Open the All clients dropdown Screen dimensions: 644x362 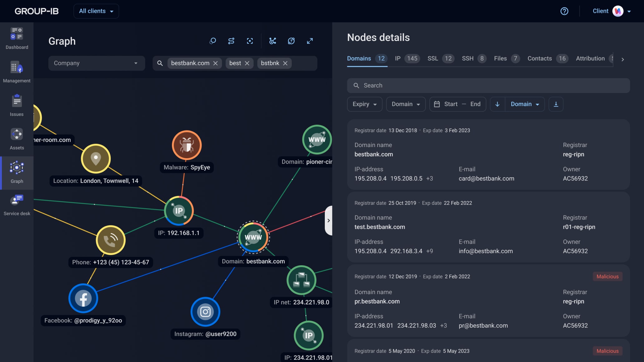tap(96, 11)
